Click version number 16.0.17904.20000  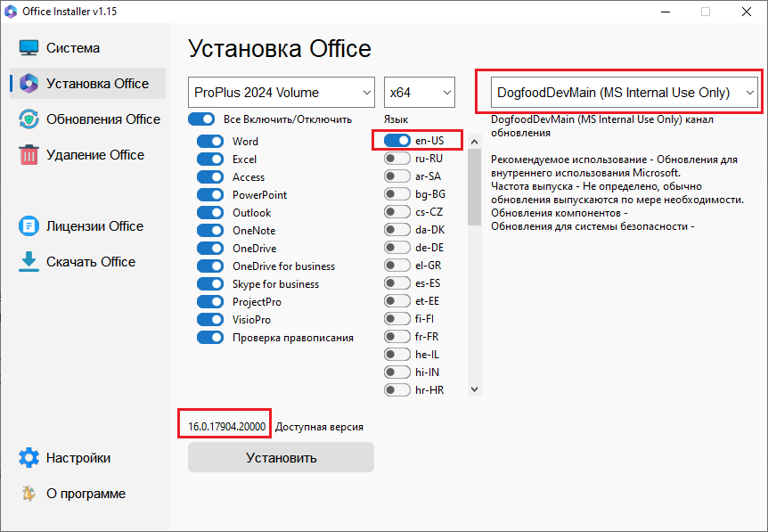[x=227, y=427]
